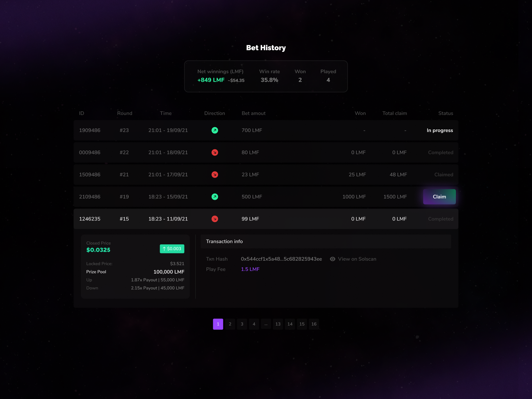Collapse the expanded round #15 details
Image resolution: width=532 pixels, height=399 pixels.
299,219
